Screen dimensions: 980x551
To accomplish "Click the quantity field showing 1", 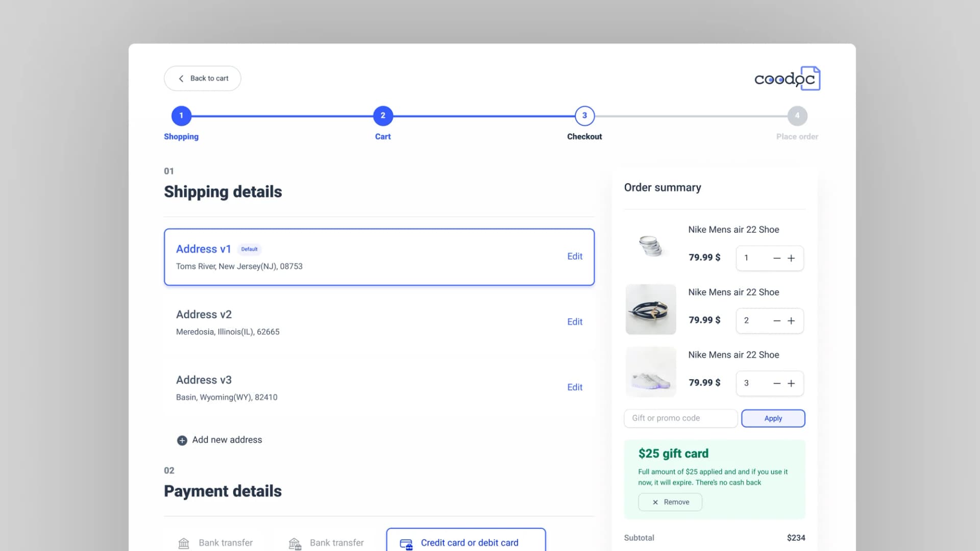I will pos(770,258).
